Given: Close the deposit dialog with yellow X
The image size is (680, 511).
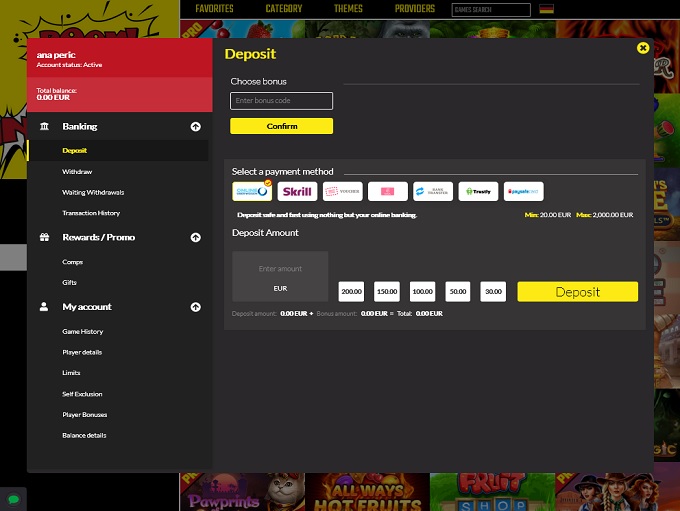Looking at the screenshot, I should (643, 47).
